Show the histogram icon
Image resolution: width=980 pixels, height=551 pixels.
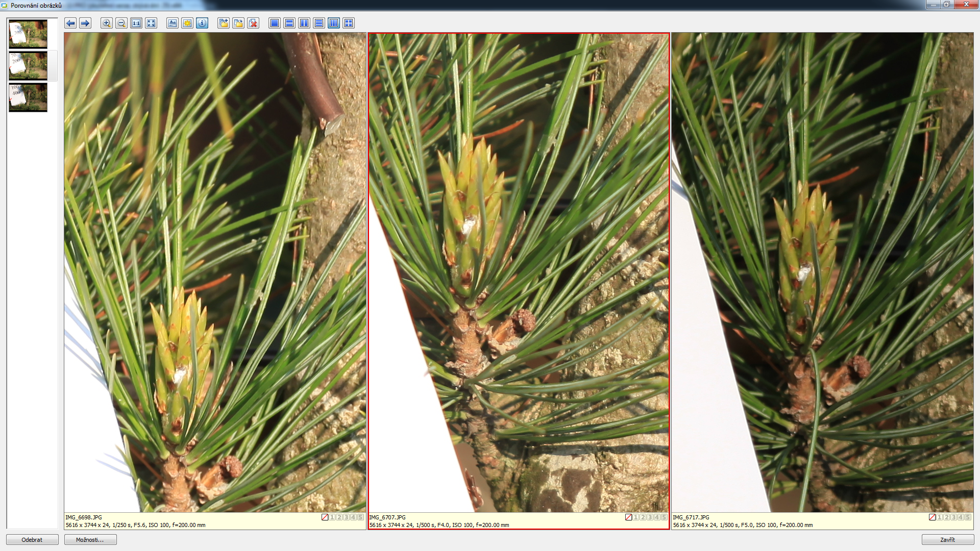click(x=173, y=23)
